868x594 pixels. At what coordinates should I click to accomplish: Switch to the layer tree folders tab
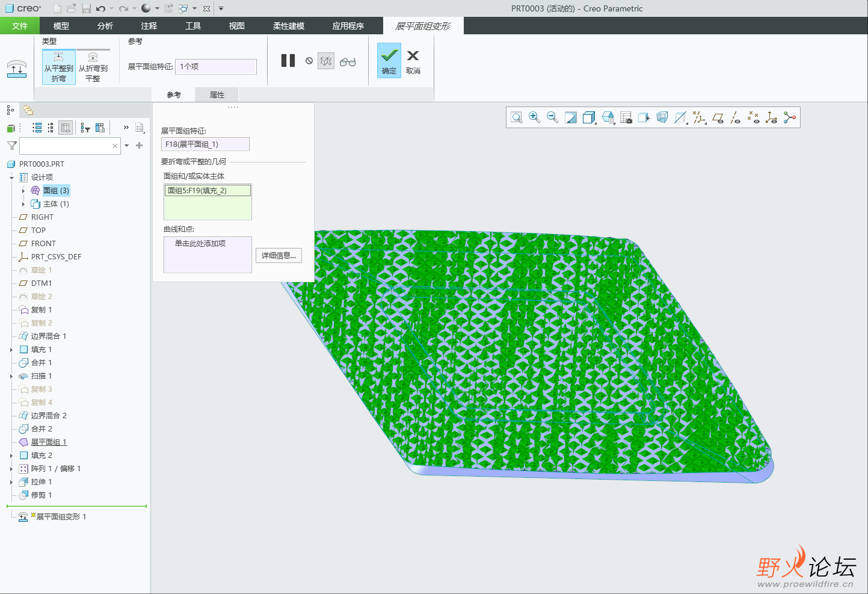28,110
